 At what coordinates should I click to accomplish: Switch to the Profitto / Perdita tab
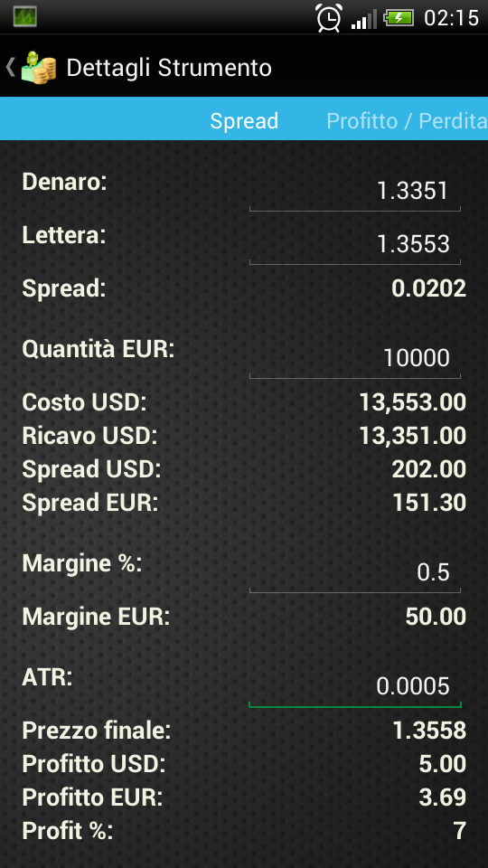click(x=407, y=120)
